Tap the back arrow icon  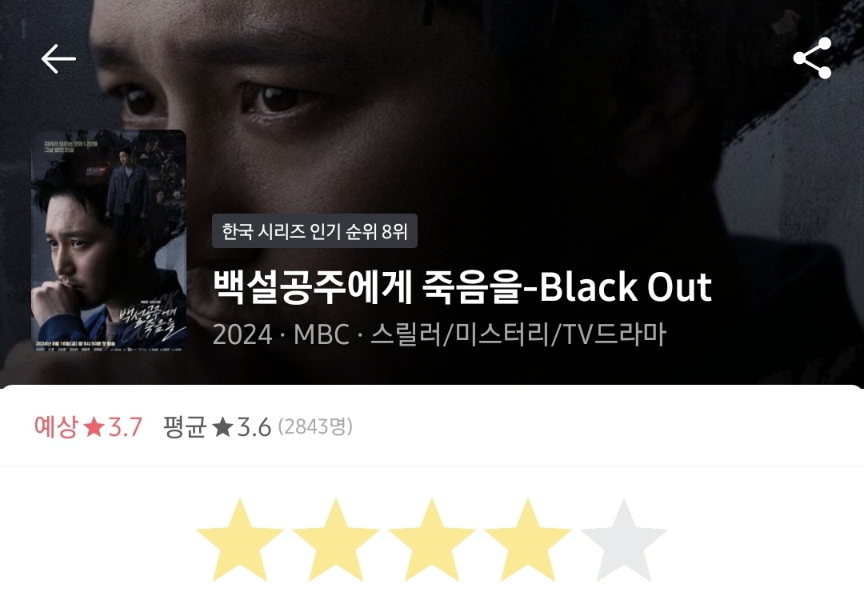pyautogui.click(x=58, y=59)
